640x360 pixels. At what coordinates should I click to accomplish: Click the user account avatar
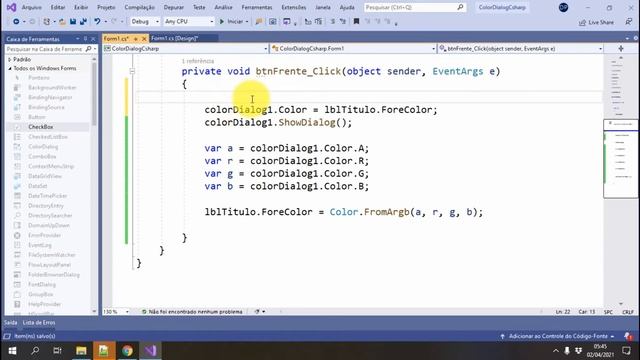coord(563,7)
